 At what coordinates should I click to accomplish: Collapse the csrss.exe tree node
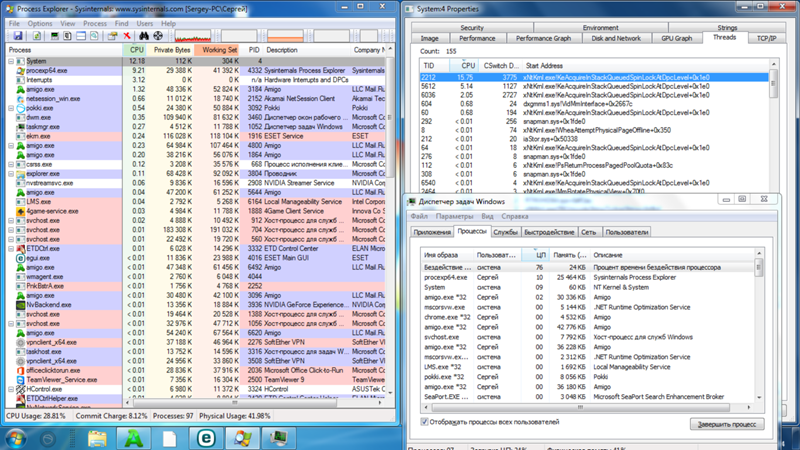[x=11, y=164]
